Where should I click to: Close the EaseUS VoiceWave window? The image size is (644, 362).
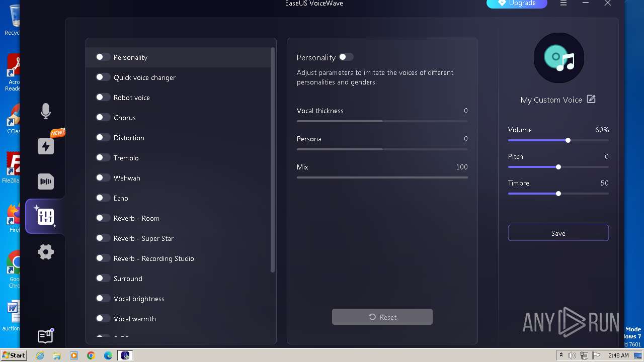point(608,3)
